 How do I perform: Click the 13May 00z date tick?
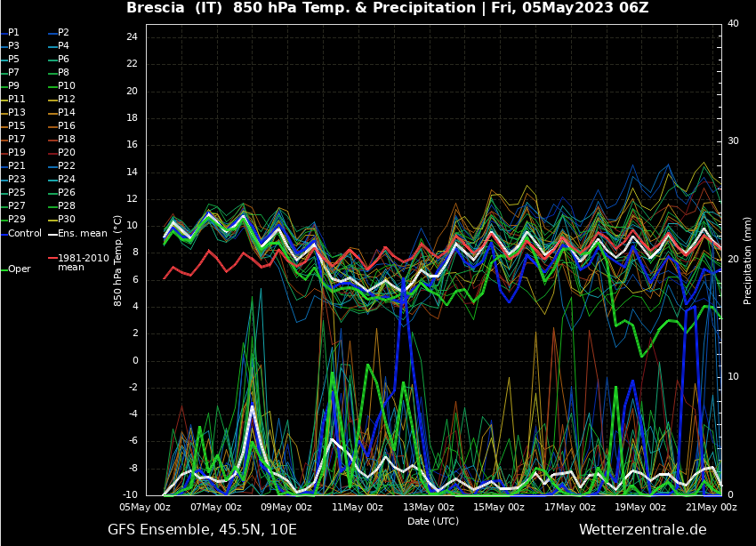429,507
